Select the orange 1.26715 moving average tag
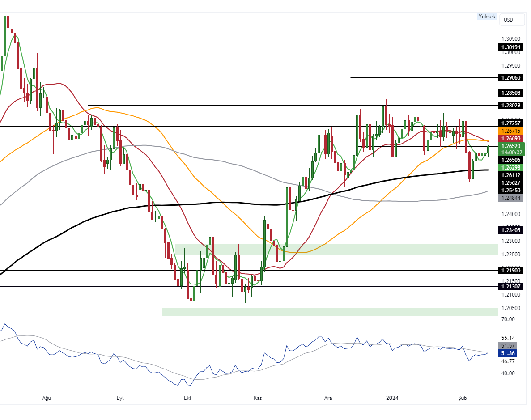The width and height of the screenshot is (531, 420). [x=510, y=131]
